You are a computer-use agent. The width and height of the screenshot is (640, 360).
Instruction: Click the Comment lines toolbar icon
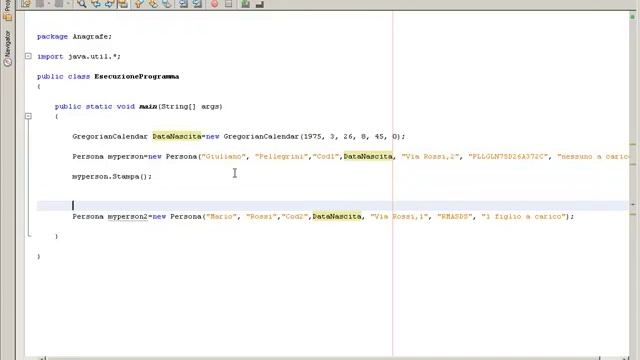pos(245,4)
